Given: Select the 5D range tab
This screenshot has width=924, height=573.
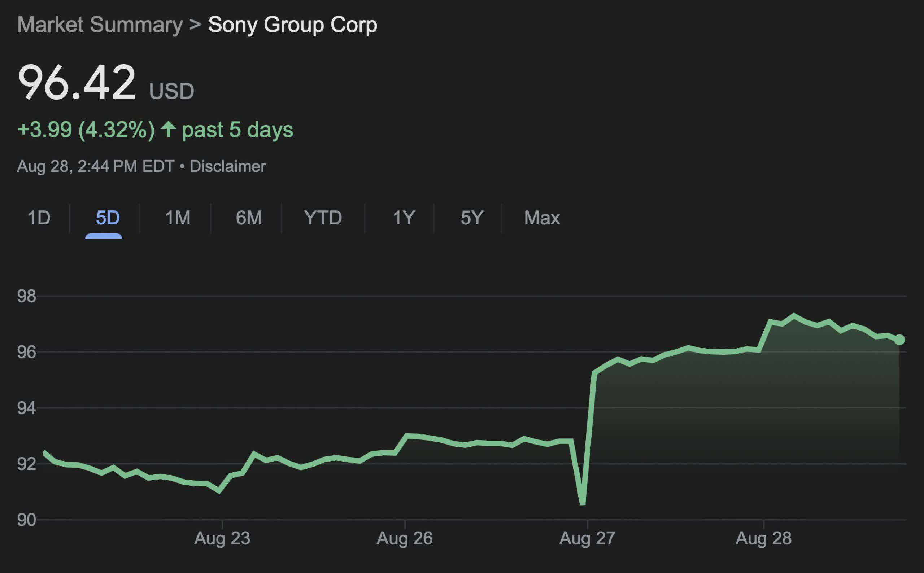Looking at the screenshot, I should 108,218.
